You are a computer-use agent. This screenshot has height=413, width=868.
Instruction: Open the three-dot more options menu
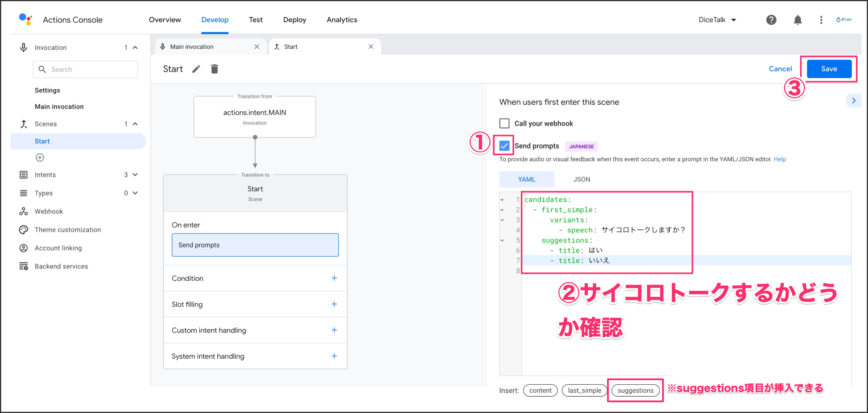(x=821, y=20)
